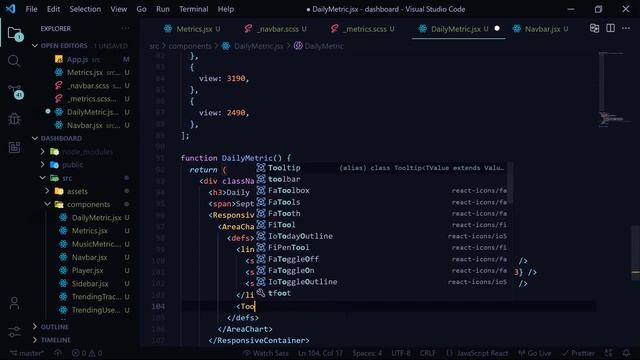Expand the Outline section

click(35, 327)
